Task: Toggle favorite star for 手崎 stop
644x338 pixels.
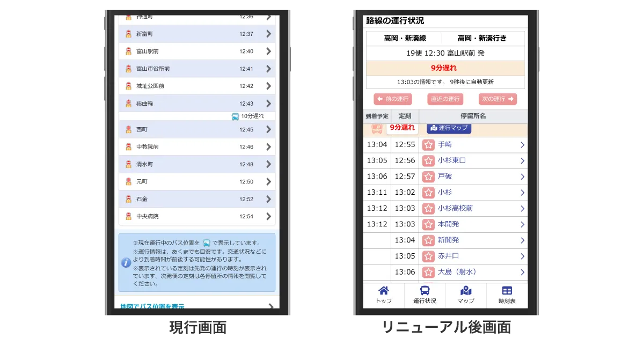Action: point(428,145)
